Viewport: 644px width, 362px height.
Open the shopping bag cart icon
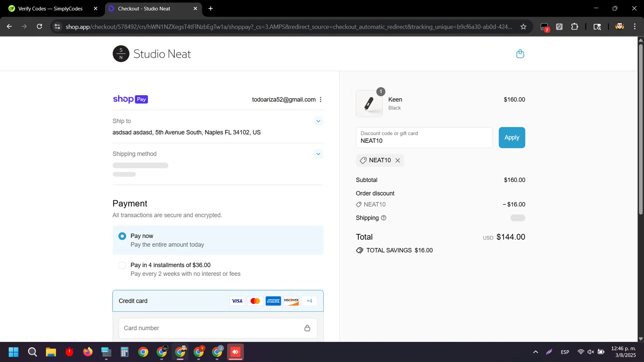click(x=520, y=54)
